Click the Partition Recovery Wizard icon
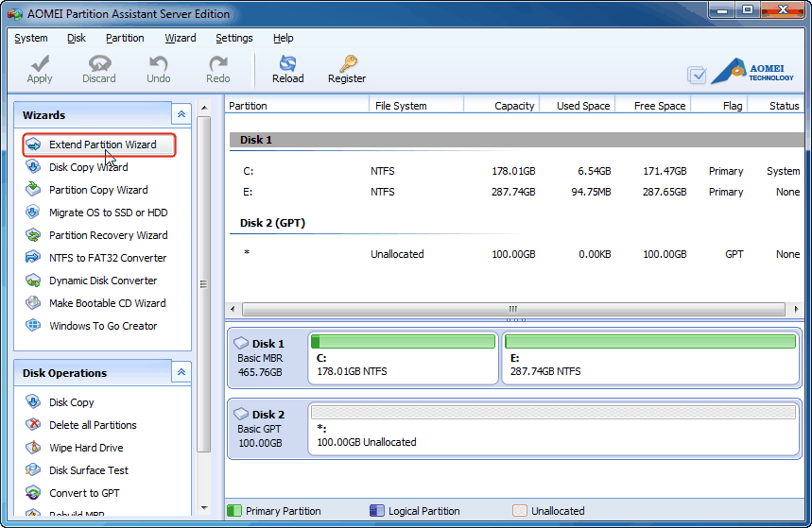Viewport: 812px width, 528px height. click(33, 235)
